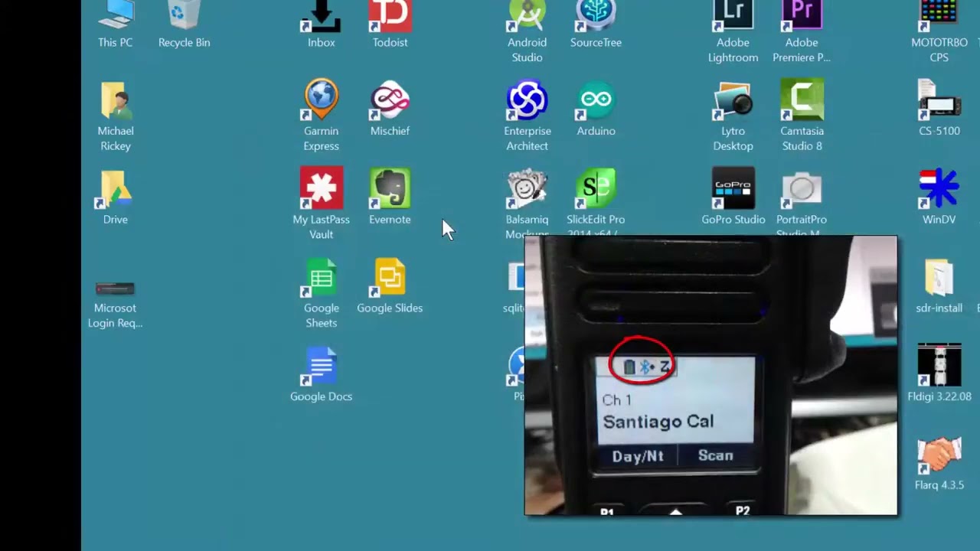Launch the Arduino IDE
The image size is (980, 551).
596,109
